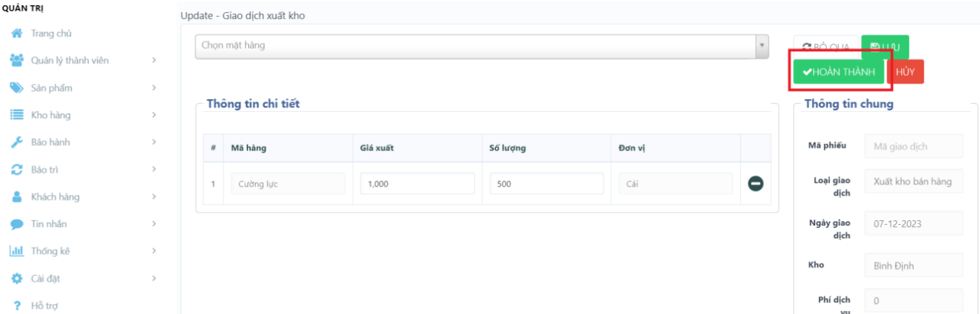
Task: Expand the Bảo hành submenu chevron
Action: [154, 143]
